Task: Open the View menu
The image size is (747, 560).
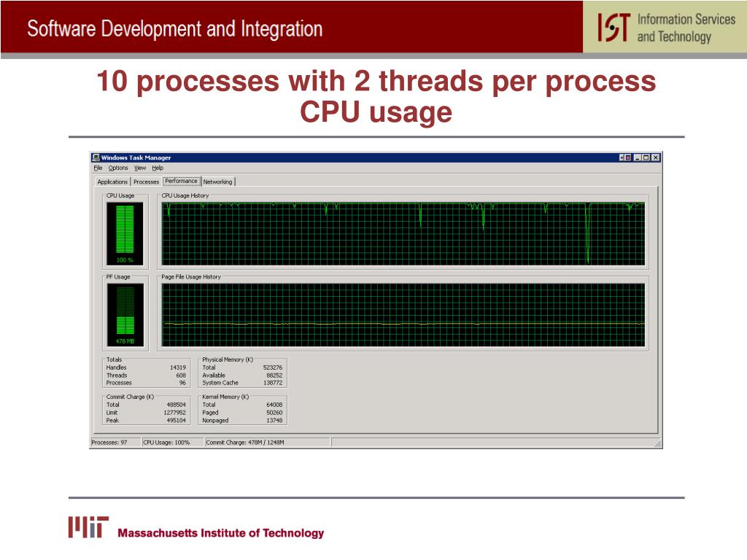Action: coord(139,168)
